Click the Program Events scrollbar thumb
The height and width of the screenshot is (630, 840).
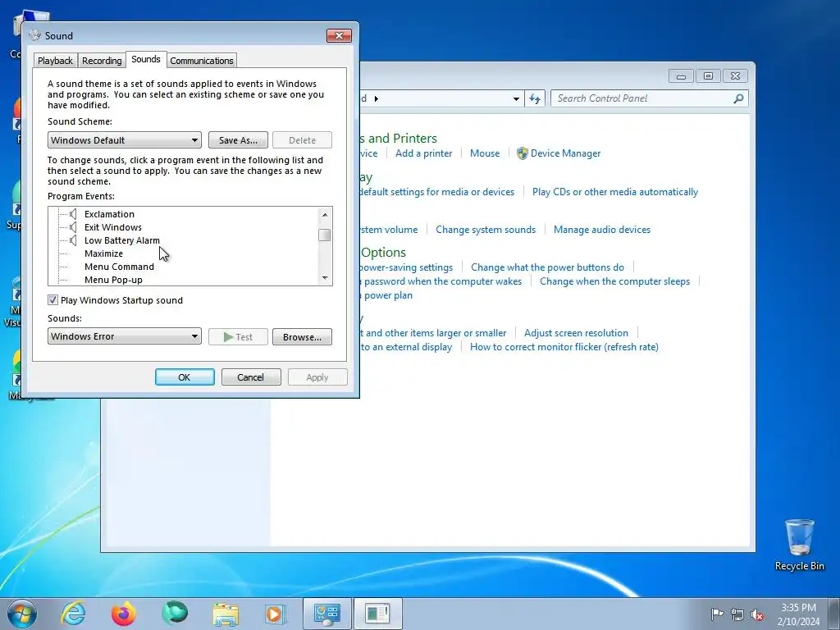tap(325, 235)
